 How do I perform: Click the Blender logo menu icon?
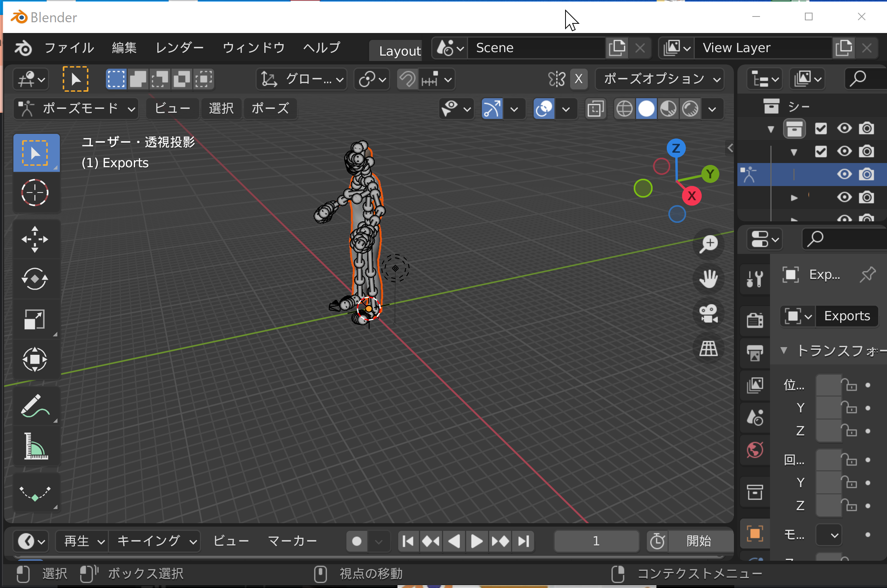pyautogui.click(x=23, y=48)
